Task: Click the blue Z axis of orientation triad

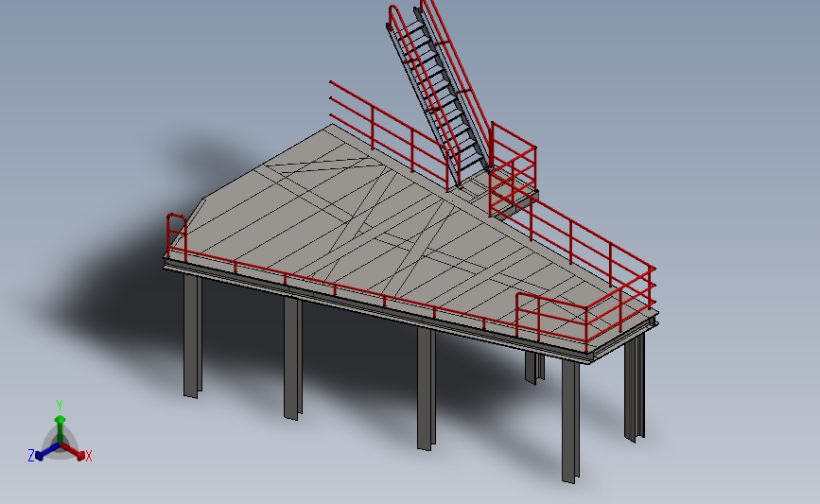Action: [47, 452]
